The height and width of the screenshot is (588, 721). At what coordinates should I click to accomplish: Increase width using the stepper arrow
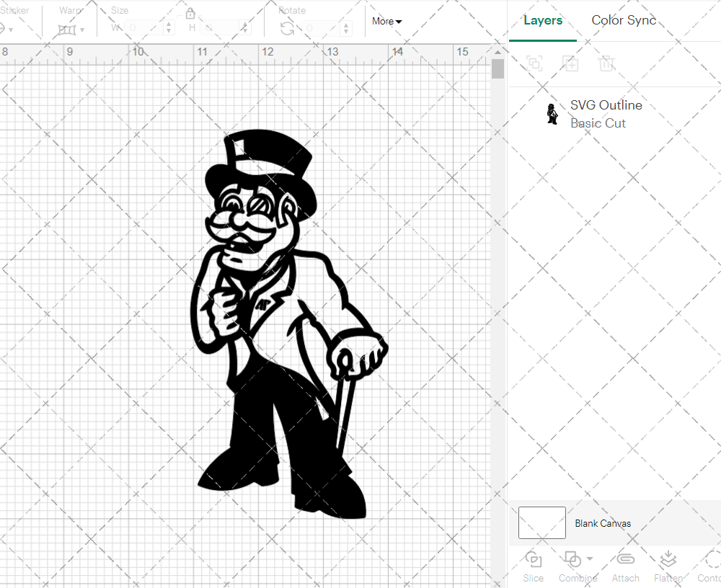coord(169,24)
